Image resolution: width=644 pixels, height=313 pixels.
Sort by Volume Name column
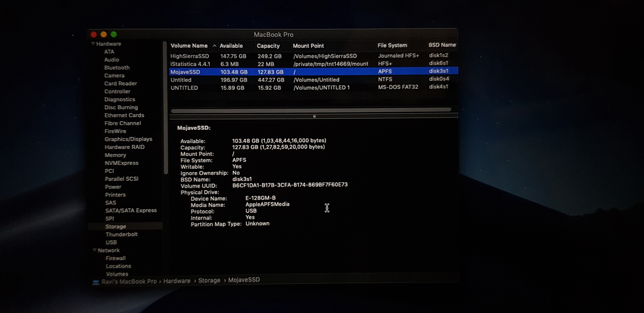189,46
